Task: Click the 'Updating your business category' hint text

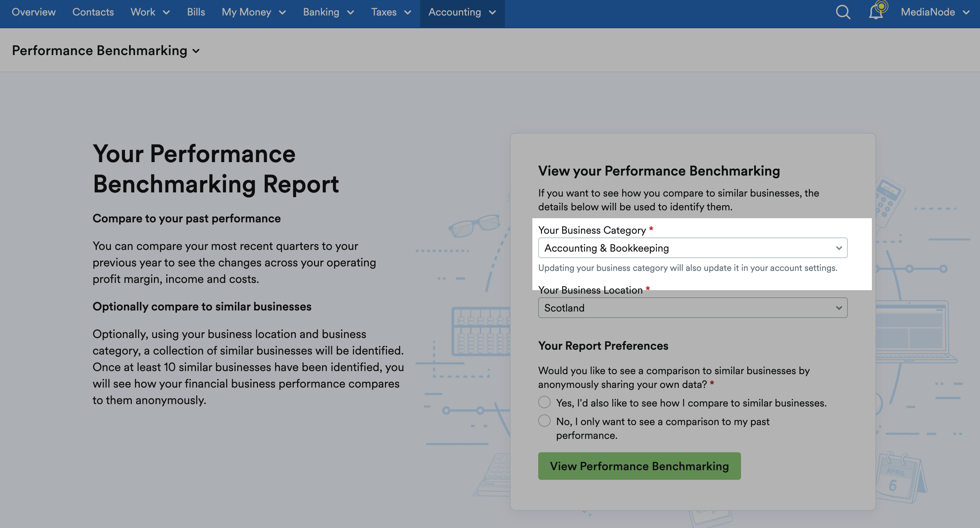Action: [687, 268]
